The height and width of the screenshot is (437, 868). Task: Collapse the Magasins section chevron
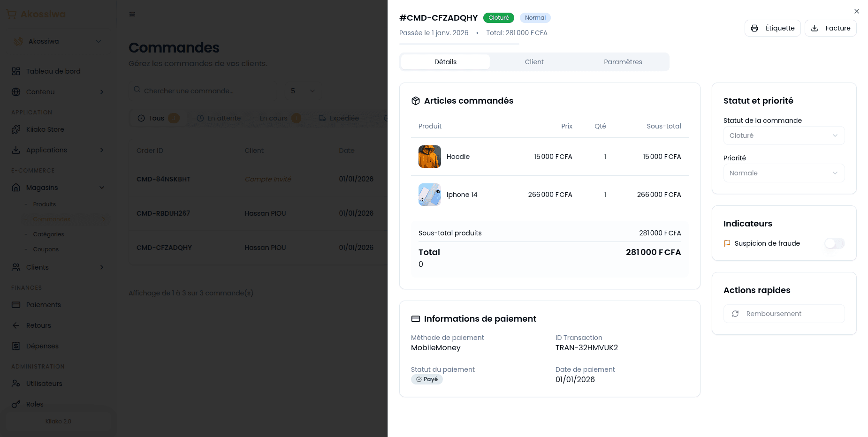coord(102,188)
